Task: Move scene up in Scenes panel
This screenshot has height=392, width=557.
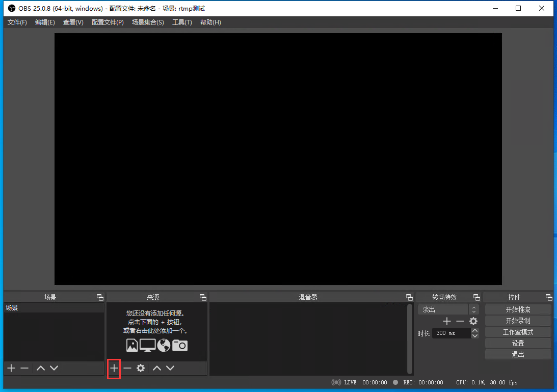Action: click(41, 368)
